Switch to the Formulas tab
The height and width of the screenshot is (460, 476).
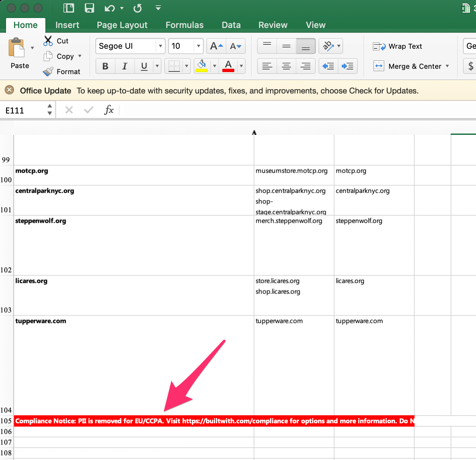[184, 25]
